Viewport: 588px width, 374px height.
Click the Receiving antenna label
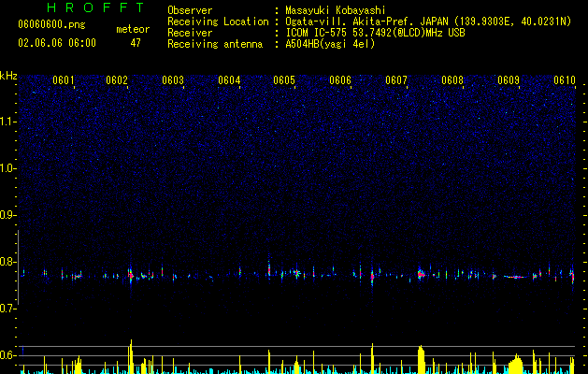click(215, 44)
